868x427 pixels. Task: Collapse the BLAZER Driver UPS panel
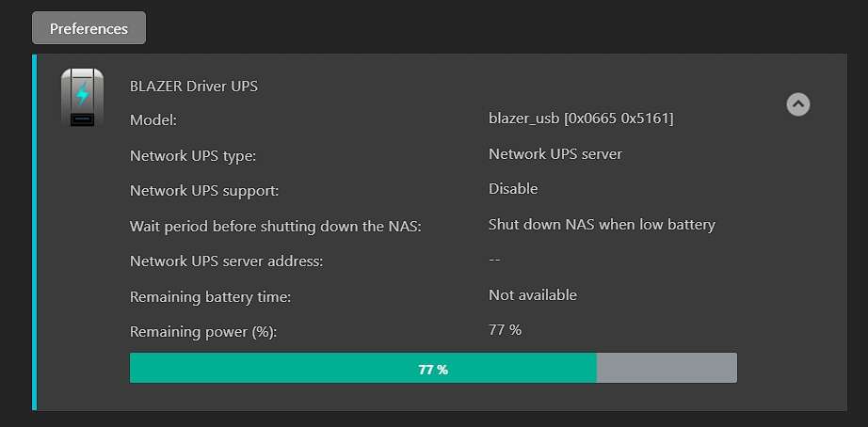point(797,104)
